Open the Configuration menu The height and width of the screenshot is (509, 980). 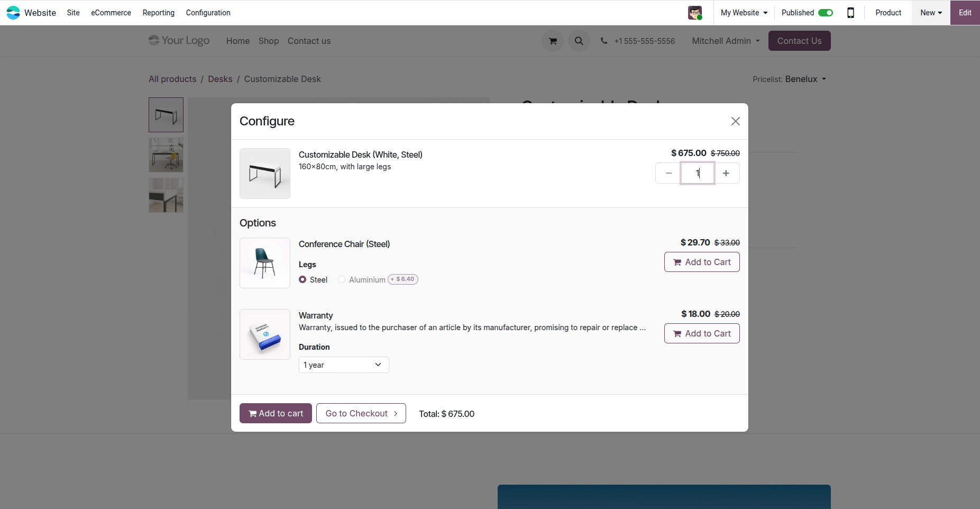pyautogui.click(x=208, y=13)
